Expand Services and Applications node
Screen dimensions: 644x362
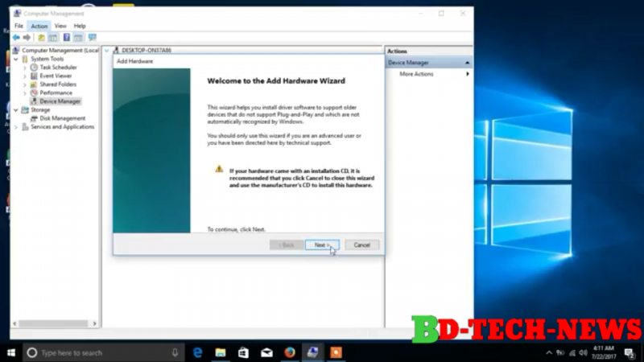16,127
